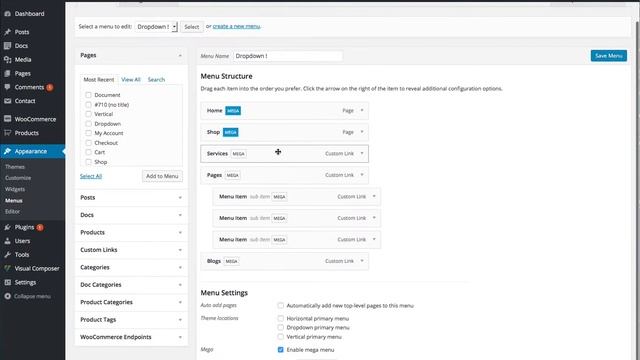Click the Appearance brush icon
Viewport: 640px width, 360px height.
click(7, 151)
